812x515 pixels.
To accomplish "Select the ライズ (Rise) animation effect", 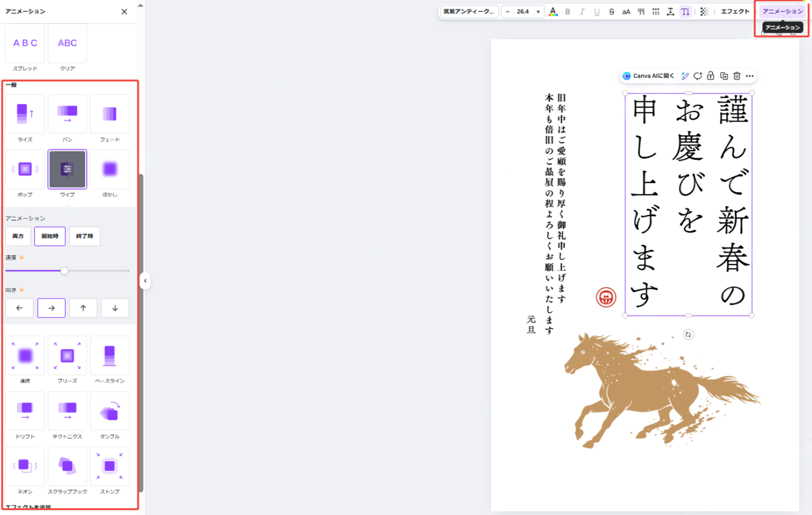I will pos(24,114).
